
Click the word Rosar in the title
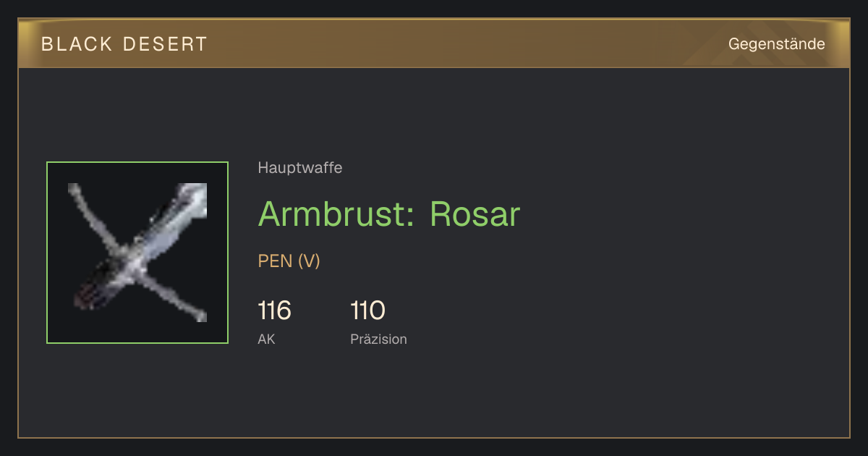(x=475, y=214)
